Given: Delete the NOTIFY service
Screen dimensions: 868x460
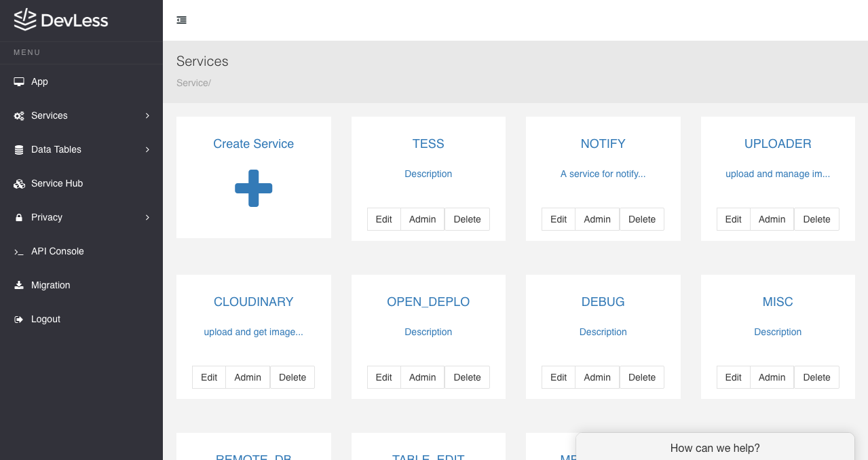Looking at the screenshot, I should click(642, 219).
